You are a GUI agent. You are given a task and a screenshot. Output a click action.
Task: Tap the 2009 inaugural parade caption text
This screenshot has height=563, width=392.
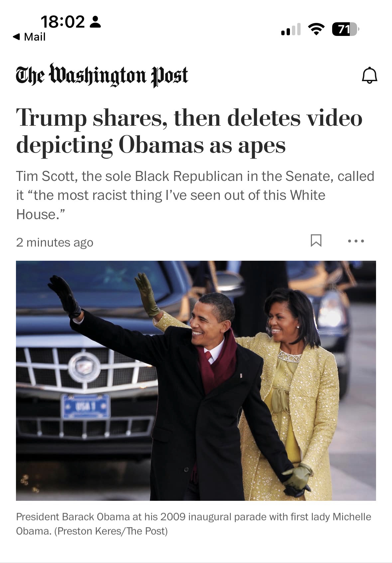point(194,524)
